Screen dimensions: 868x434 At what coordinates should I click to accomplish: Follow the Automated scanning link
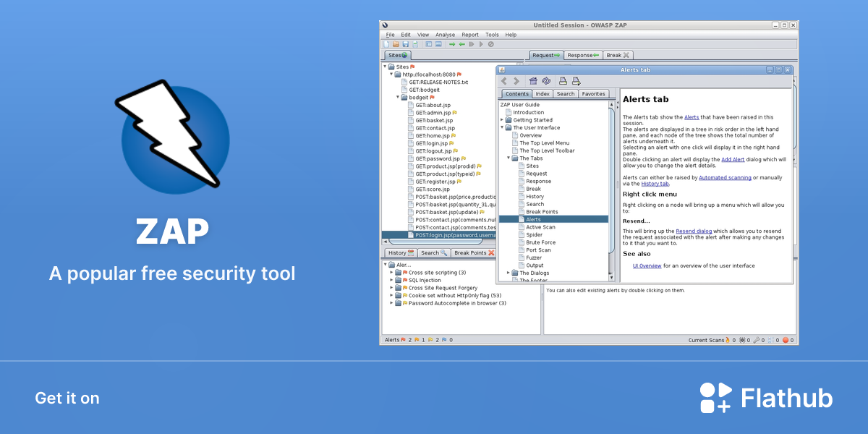tap(726, 177)
